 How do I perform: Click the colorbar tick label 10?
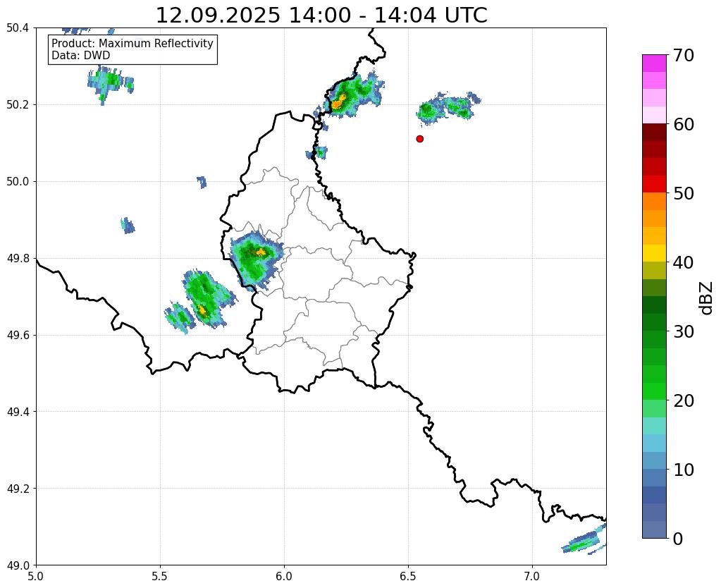pyautogui.click(x=683, y=470)
